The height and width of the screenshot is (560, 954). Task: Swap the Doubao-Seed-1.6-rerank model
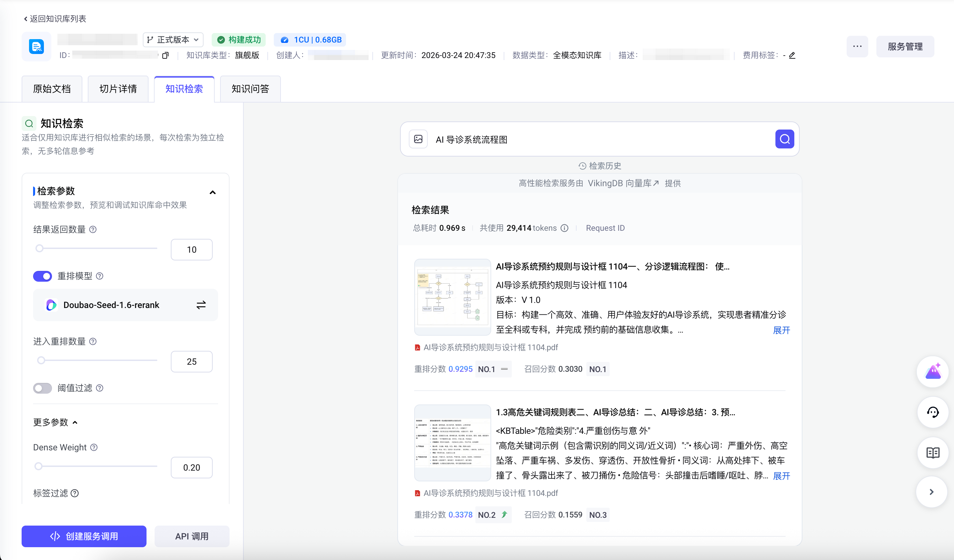coord(201,305)
